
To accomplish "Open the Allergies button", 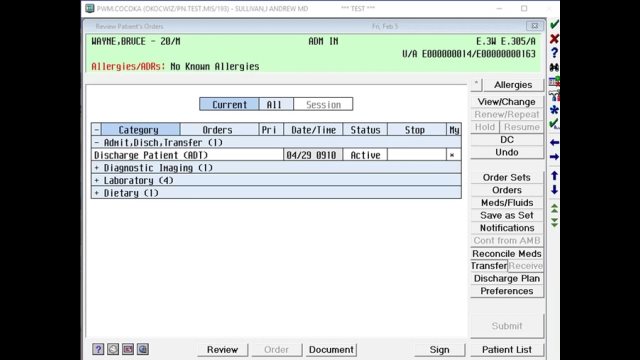I will coord(513,84).
